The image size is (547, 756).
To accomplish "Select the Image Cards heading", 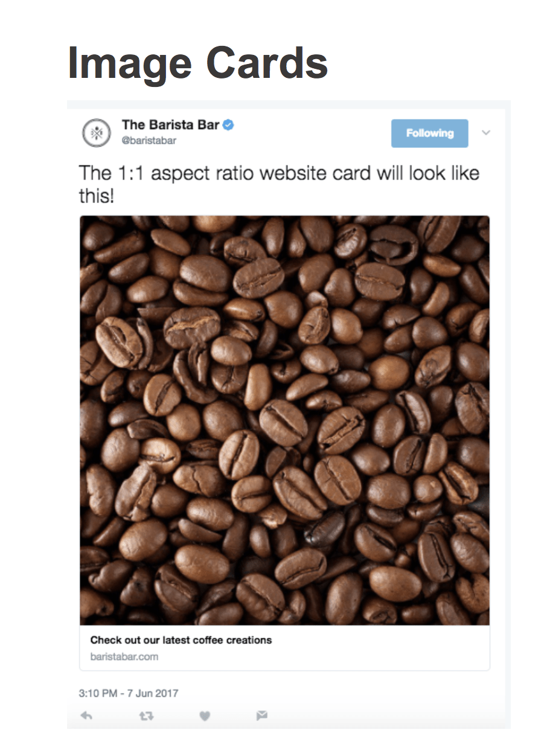I will point(198,63).
